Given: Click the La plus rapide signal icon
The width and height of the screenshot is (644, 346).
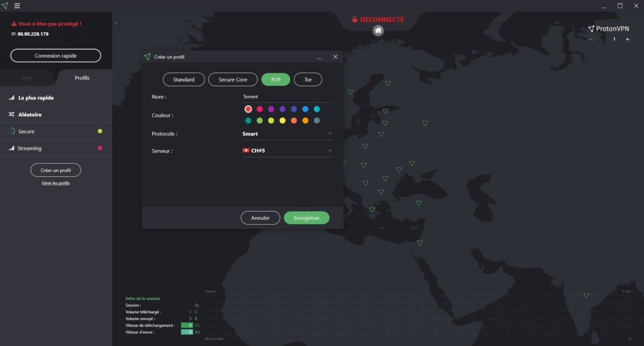Looking at the screenshot, I should [11, 98].
